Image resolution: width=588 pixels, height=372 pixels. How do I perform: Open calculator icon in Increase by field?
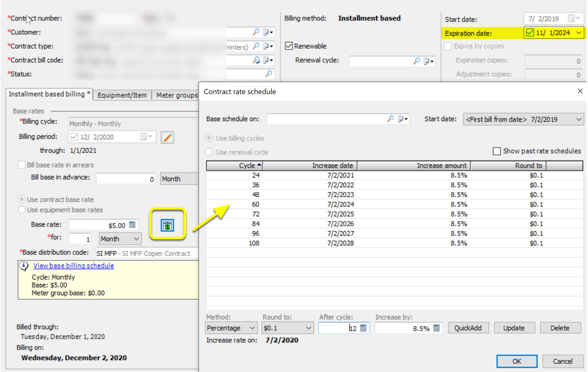[x=436, y=328]
